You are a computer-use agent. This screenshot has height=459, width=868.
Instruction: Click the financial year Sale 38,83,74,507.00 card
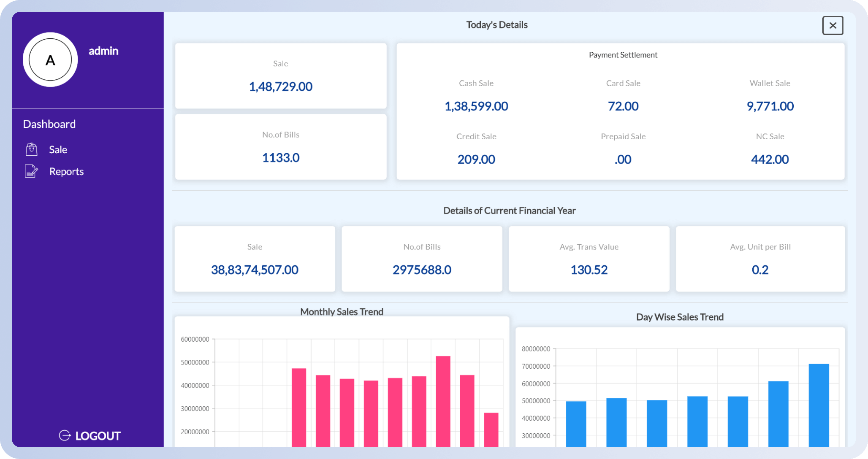coord(255,259)
